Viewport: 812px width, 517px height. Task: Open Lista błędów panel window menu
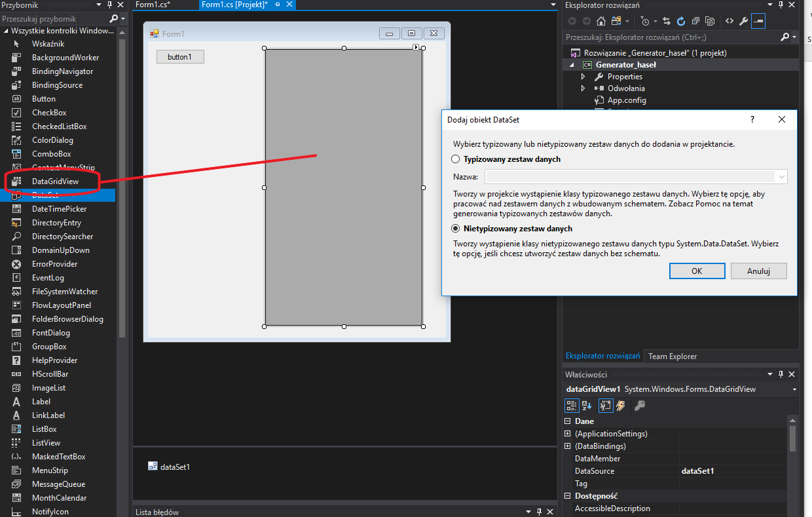coord(527,512)
